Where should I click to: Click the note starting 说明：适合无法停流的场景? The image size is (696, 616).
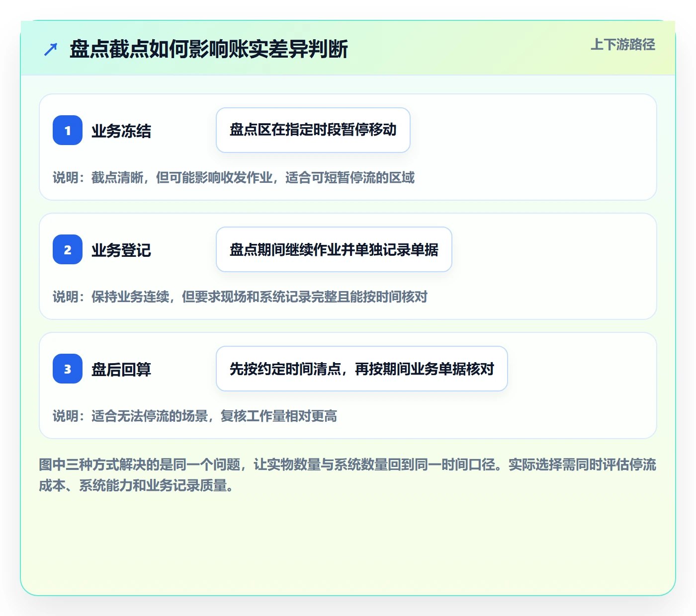195,416
